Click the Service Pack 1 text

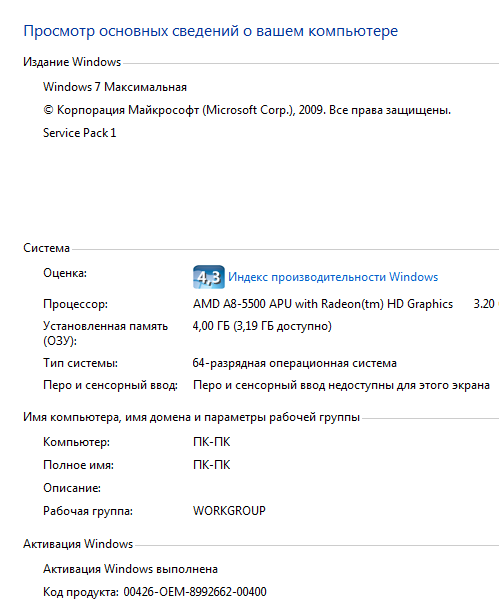coord(80,133)
